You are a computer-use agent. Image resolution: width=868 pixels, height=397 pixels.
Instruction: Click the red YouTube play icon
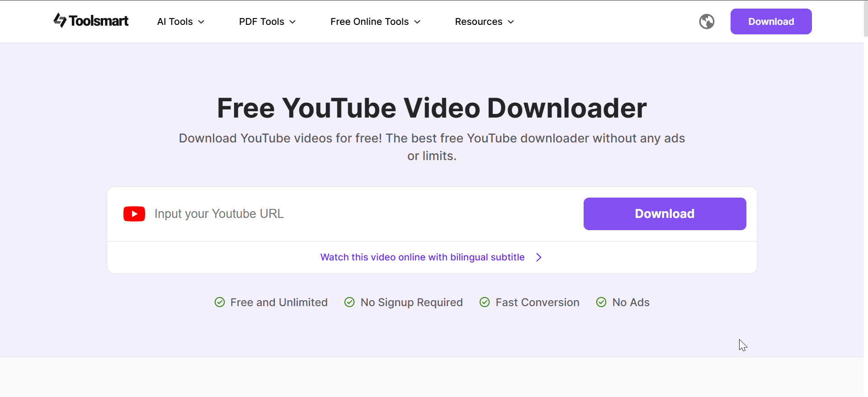(134, 214)
